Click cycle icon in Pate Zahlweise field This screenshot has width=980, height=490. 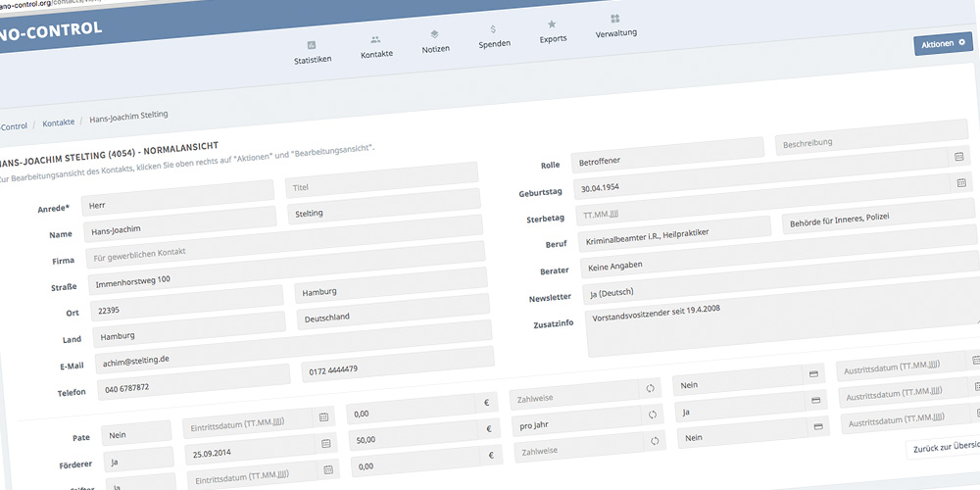pos(650,388)
